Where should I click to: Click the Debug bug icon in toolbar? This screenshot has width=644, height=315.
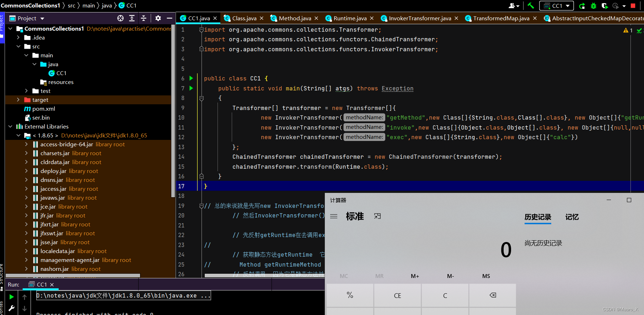(593, 6)
